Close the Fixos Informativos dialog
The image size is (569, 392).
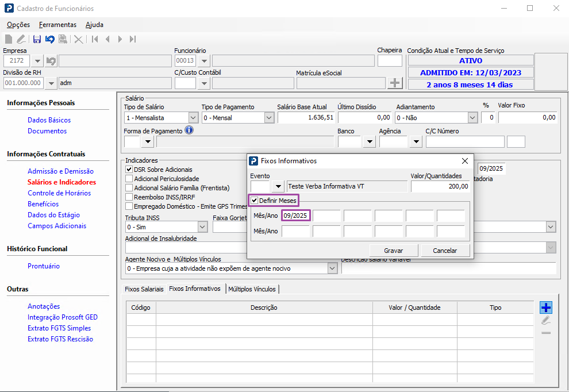[465, 161]
